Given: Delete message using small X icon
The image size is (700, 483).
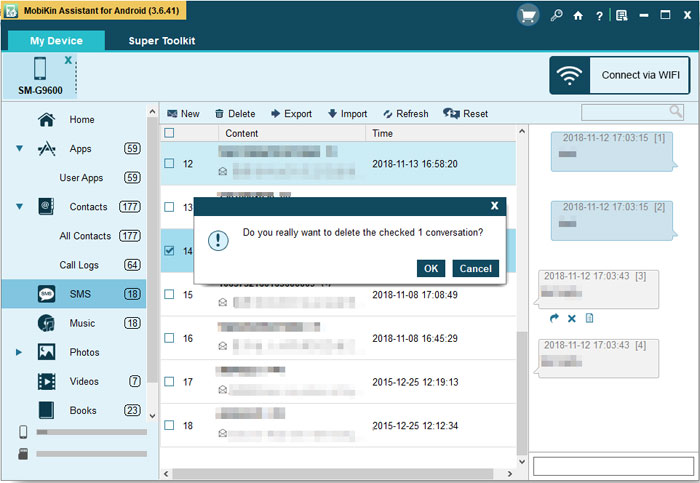Looking at the screenshot, I should coord(572,318).
